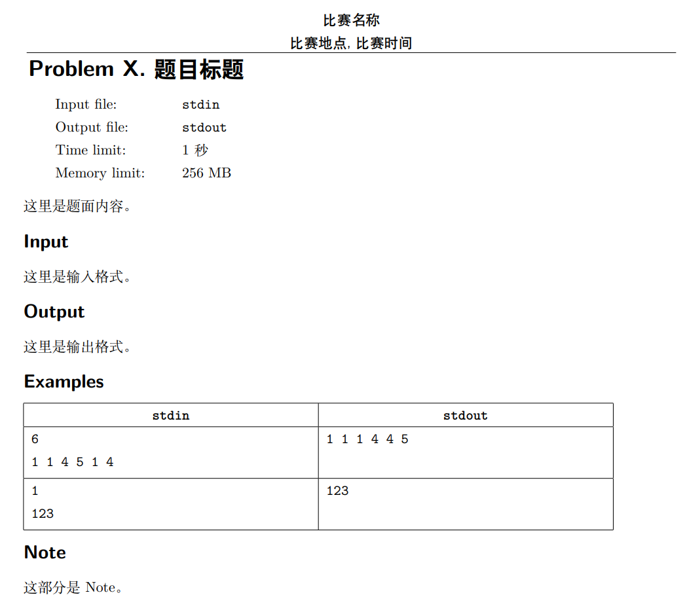Screen dimensions: 685x616
Task: Select the input format text 这里是输入格式
Action: click(77, 277)
